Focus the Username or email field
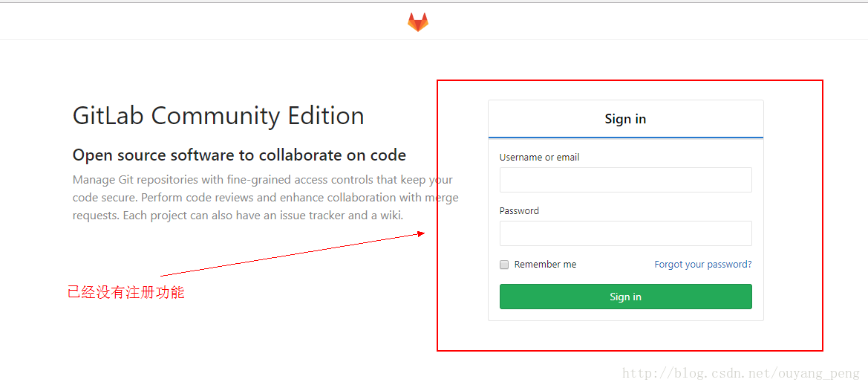The height and width of the screenshot is (388, 868). pyautogui.click(x=625, y=180)
